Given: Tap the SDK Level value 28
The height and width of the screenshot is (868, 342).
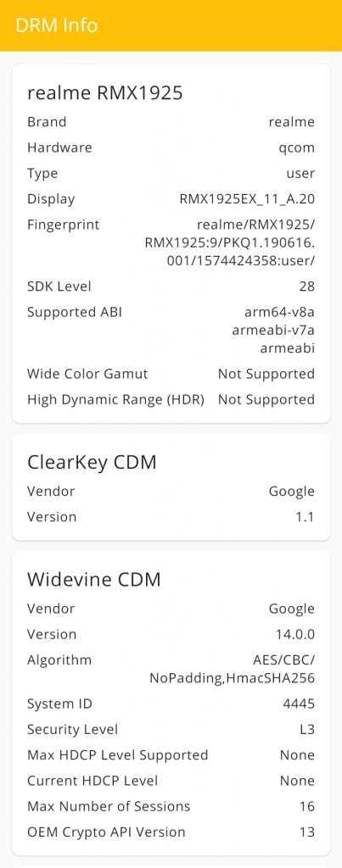Looking at the screenshot, I should pos(306,287).
